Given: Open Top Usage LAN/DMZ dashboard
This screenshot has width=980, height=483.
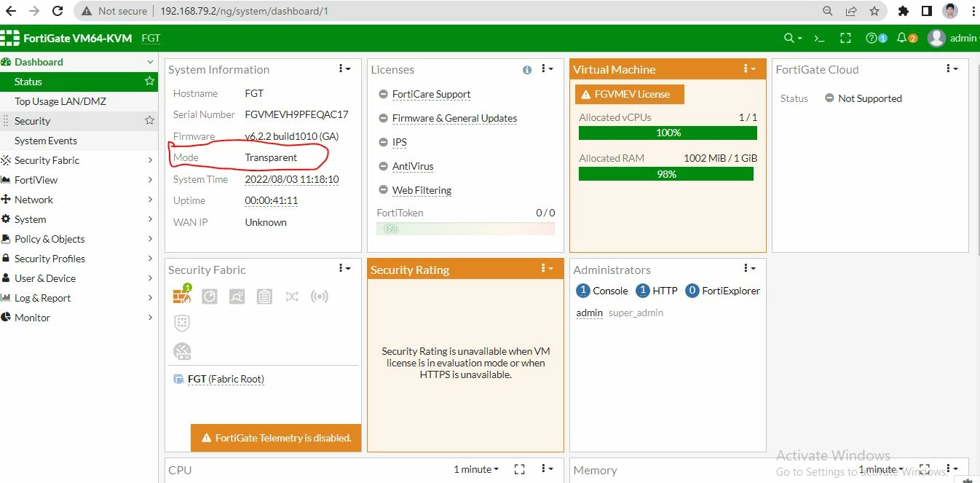Looking at the screenshot, I should pos(79,101).
